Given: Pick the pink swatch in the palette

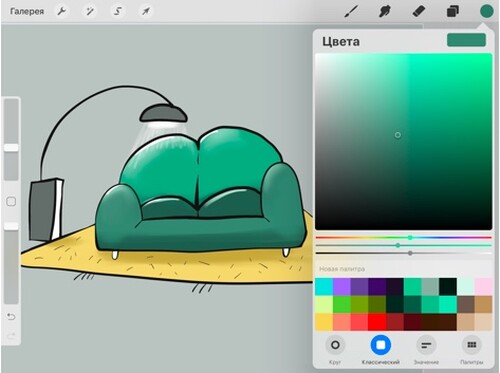Looking at the screenshot, I should click(x=483, y=287).
